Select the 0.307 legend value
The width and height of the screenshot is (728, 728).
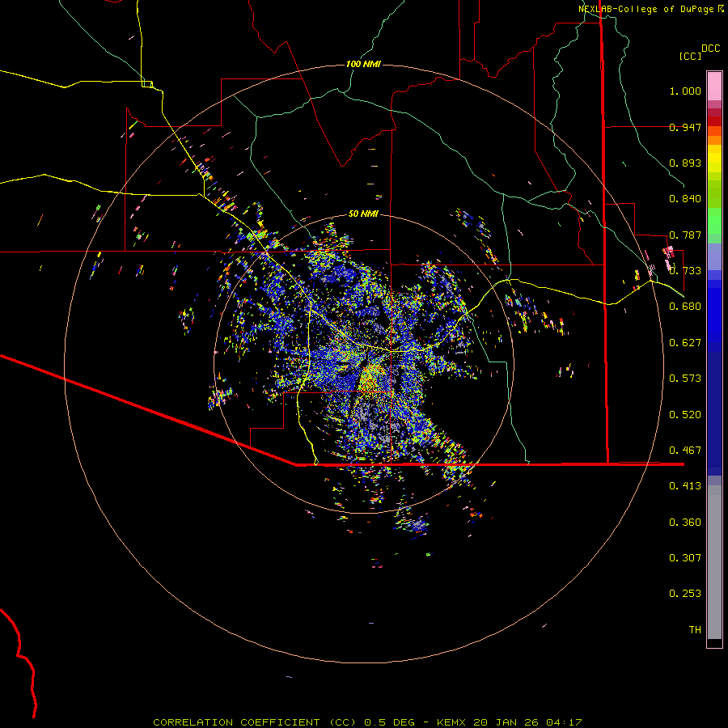click(685, 558)
